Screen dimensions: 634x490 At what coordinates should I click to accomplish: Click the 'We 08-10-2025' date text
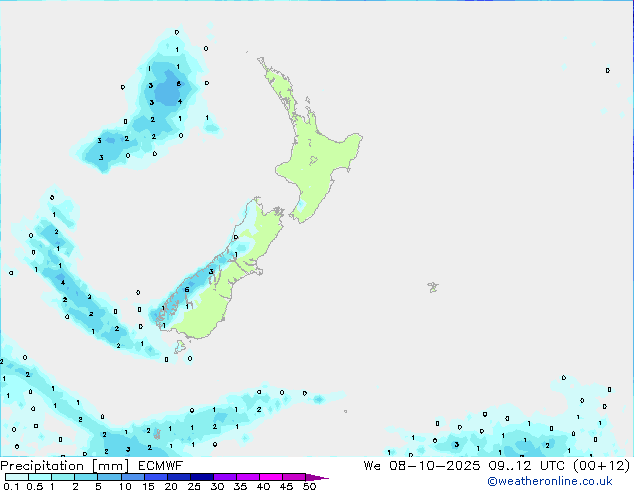pyautogui.click(x=422, y=466)
